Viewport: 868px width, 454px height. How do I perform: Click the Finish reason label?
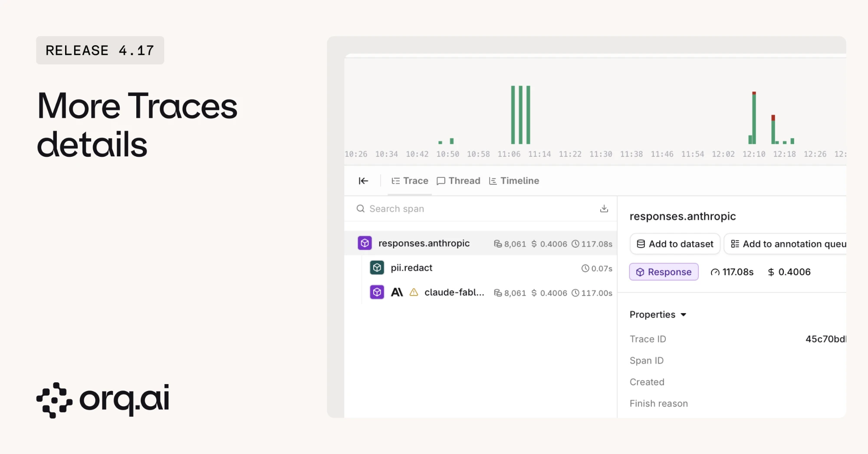coord(658,404)
